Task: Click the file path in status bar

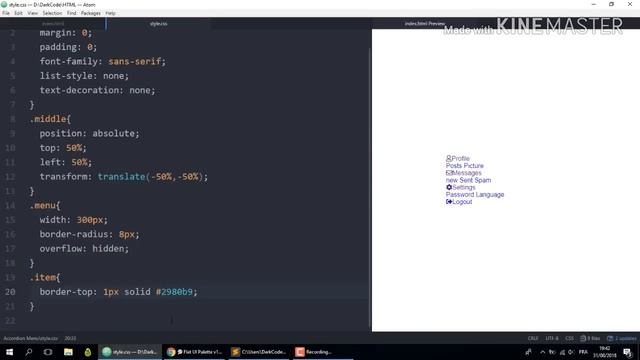Action: click(x=31, y=338)
